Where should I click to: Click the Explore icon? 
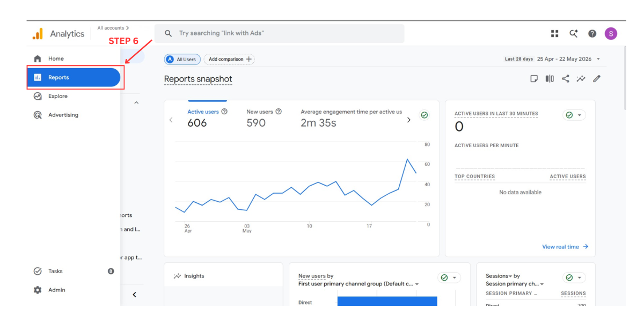click(38, 96)
